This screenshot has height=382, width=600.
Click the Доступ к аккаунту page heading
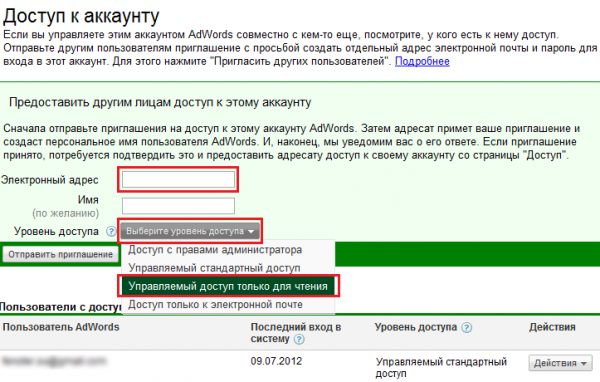(81, 16)
